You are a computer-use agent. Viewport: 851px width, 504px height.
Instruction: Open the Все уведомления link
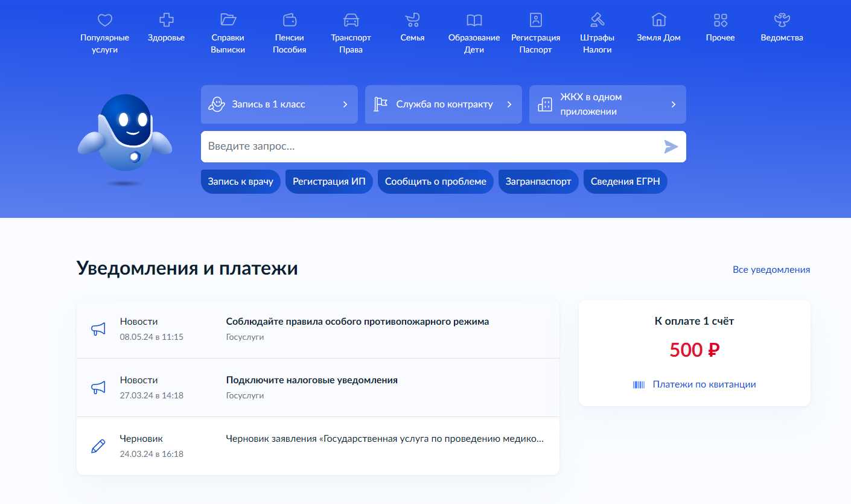click(x=771, y=270)
